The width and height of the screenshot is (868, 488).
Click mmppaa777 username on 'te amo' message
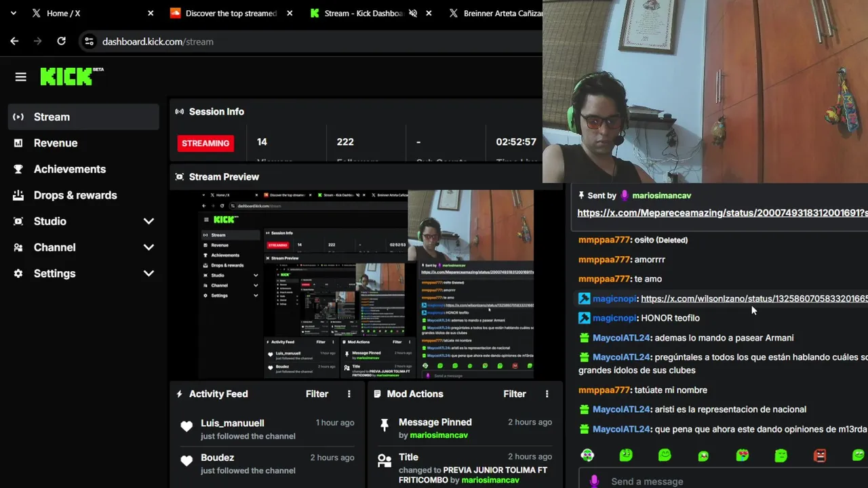pos(604,279)
